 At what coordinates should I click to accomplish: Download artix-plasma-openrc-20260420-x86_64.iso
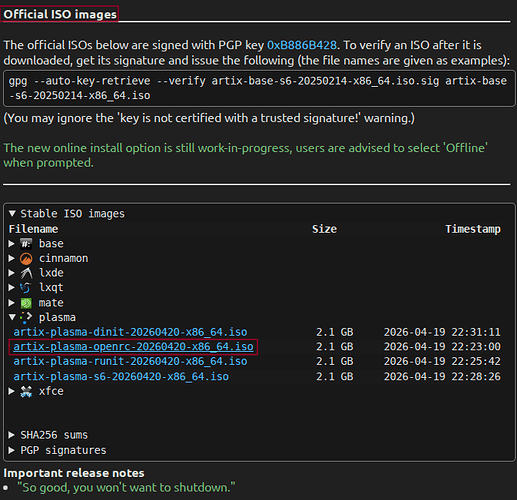tap(133, 347)
